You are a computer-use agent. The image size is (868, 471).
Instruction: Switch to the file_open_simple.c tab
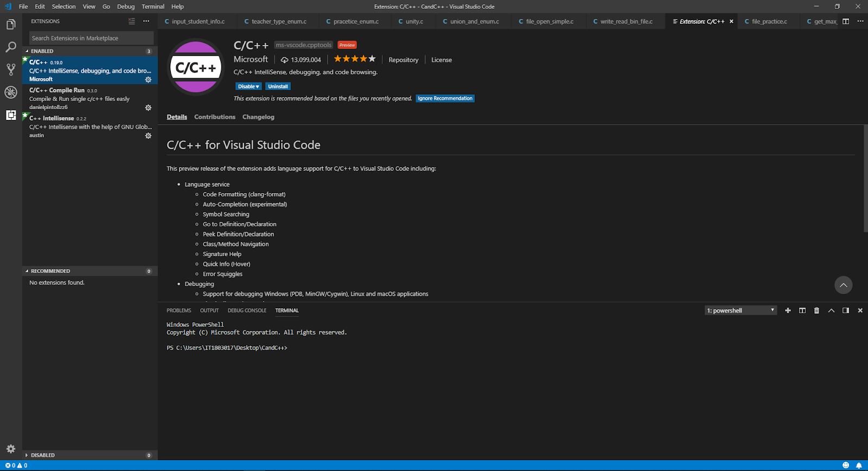549,22
